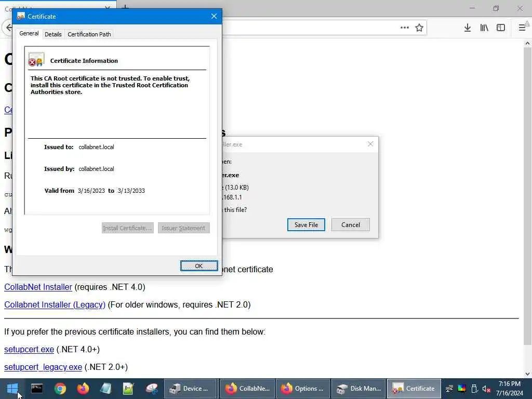Open the blue notebook taskbar icon
Screen dimensions: 532x399
coord(105,389)
